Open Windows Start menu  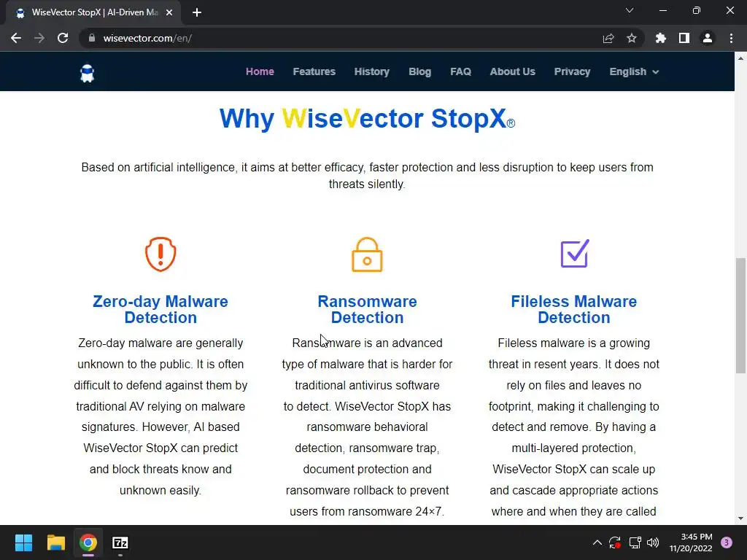coord(23,542)
